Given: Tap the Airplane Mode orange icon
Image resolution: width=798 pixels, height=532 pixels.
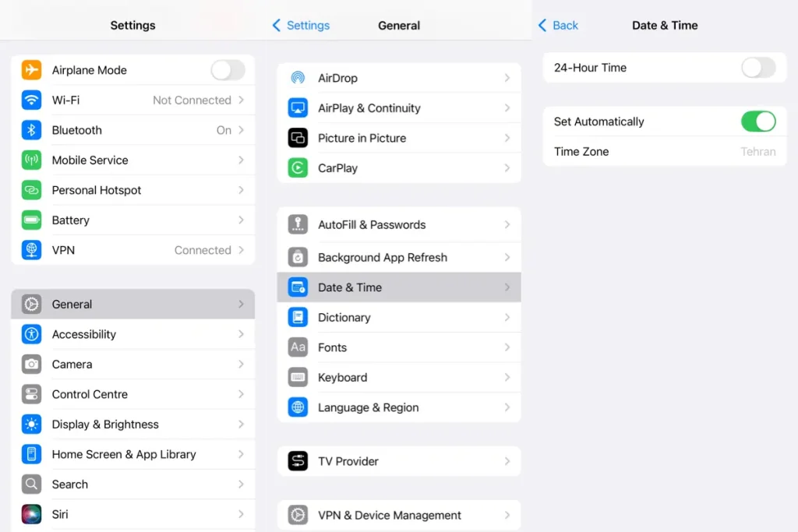Looking at the screenshot, I should [31, 69].
